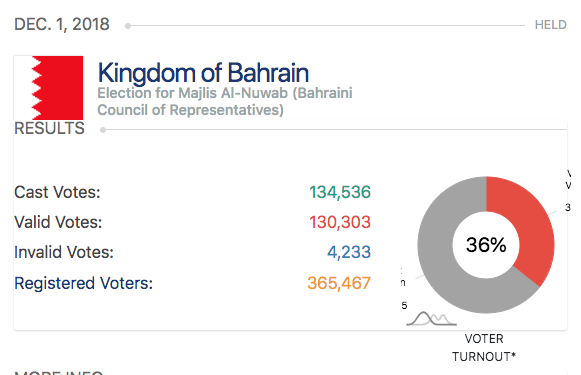Click the Bahrain flag image

pyautogui.click(x=49, y=88)
